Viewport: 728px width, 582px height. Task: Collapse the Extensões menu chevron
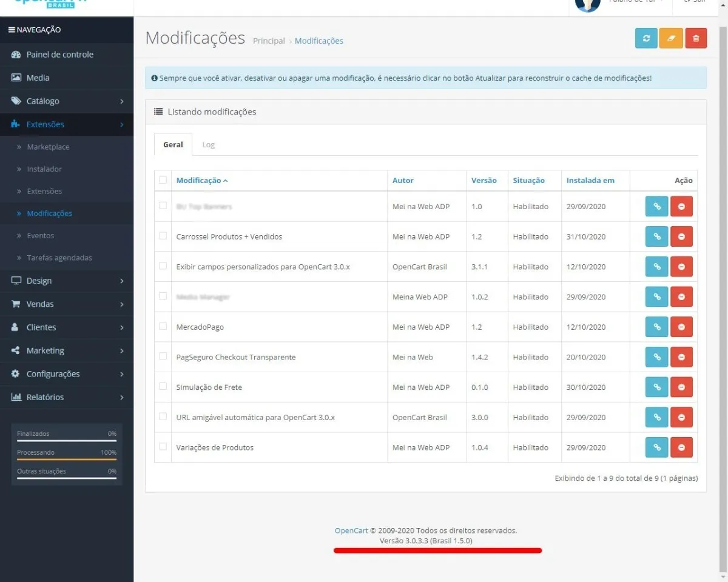click(122, 124)
